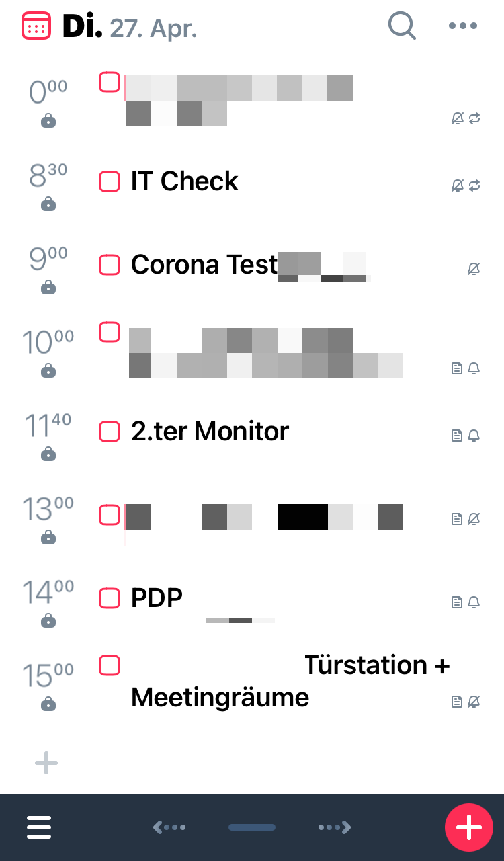Open the three-dot more options menu
This screenshot has height=861, width=504.
(463, 26)
